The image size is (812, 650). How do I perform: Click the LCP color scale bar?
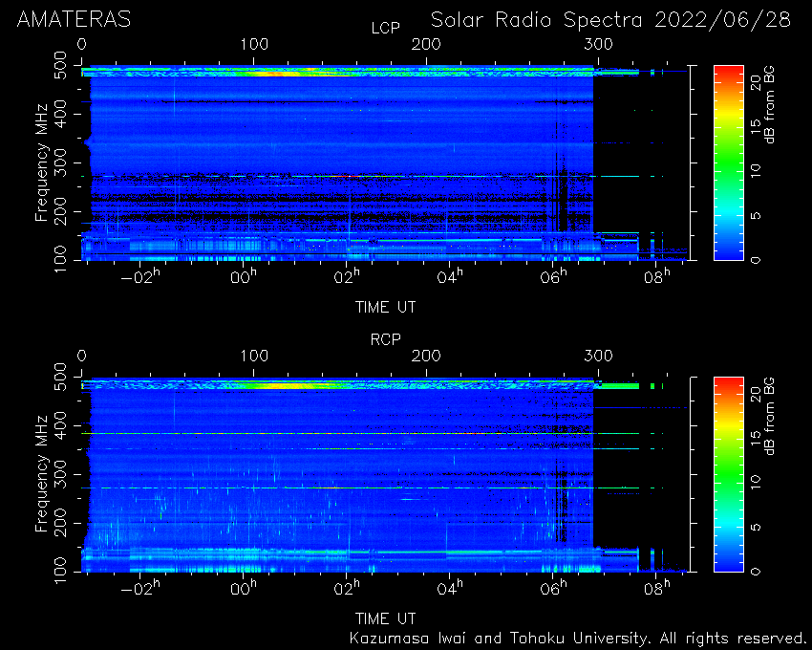click(x=729, y=162)
